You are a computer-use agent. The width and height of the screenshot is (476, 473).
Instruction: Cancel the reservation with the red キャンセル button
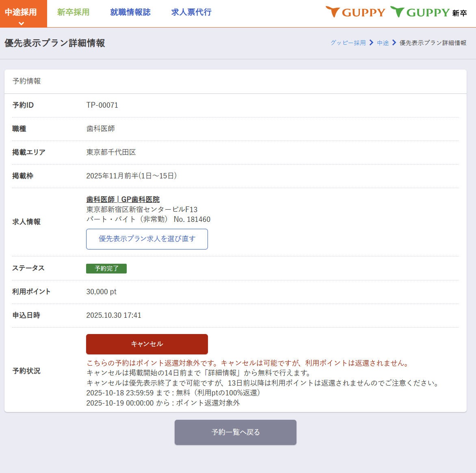click(x=147, y=344)
